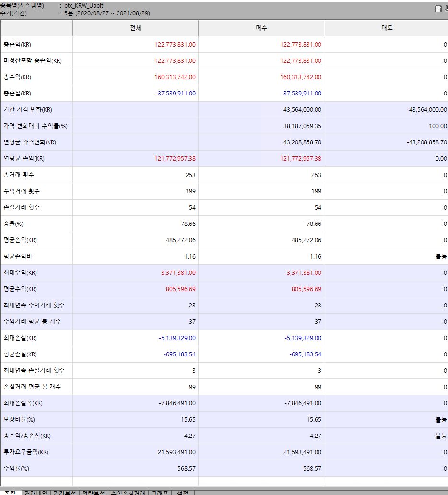Show the 그래프 tab
The image size is (448, 495).
(x=160, y=493)
